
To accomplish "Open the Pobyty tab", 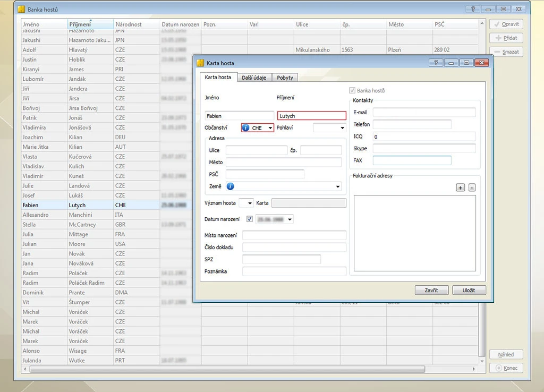I will (x=285, y=78).
